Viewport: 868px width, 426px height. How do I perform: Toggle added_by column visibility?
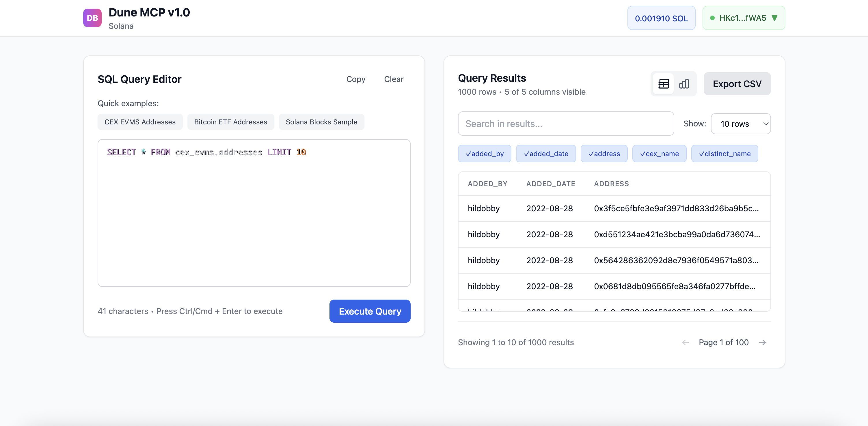point(484,154)
